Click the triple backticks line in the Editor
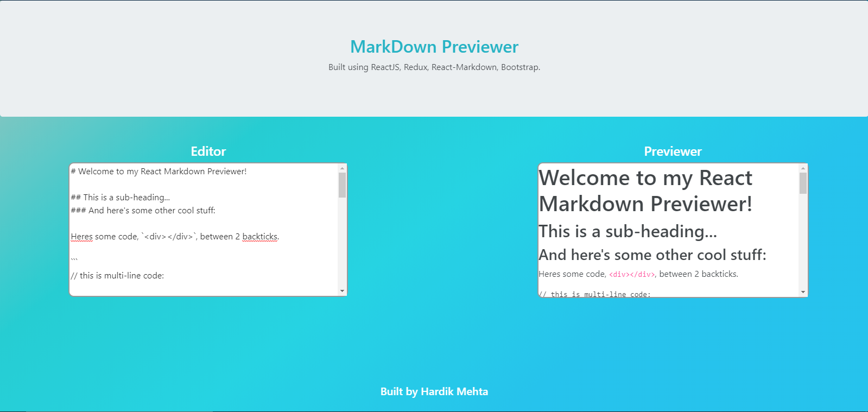 coord(74,260)
